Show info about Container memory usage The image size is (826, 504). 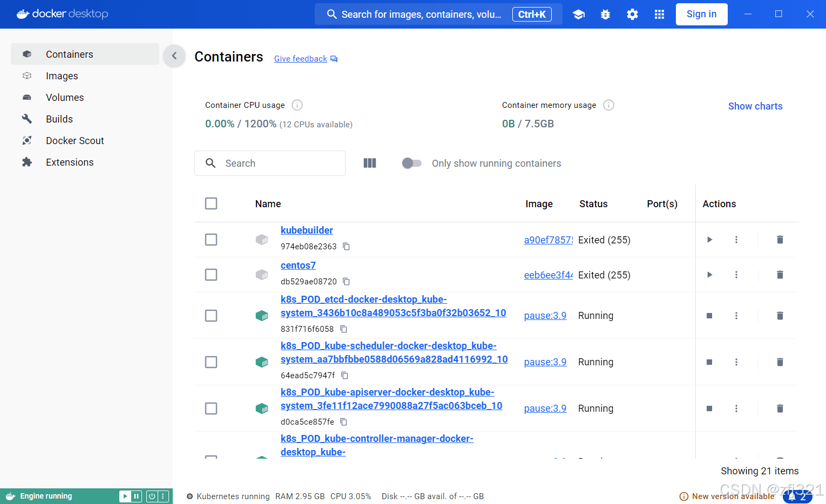608,105
